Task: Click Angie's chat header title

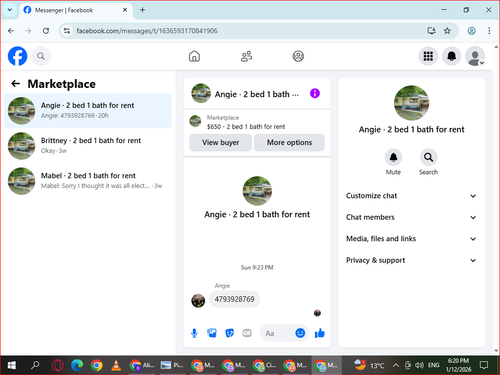Action: pos(256,94)
